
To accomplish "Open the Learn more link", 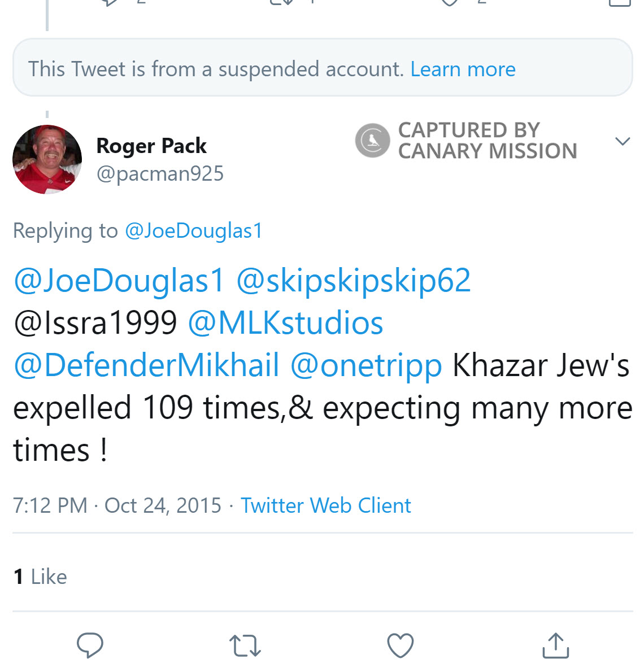I will (463, 69).
